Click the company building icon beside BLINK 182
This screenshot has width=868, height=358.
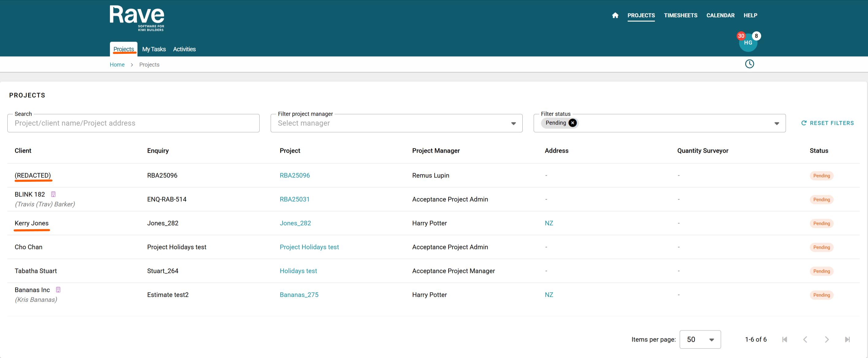point(53,194)
